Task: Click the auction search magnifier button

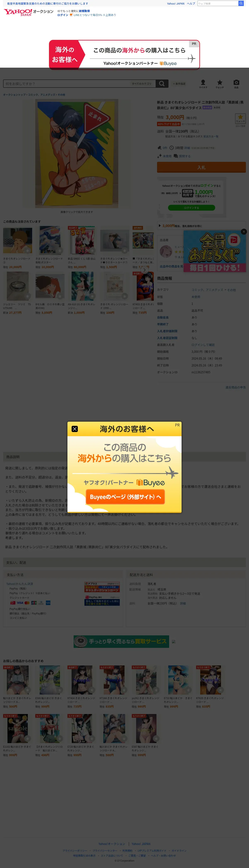Action: pyautogui.click(x=162, y=84)
